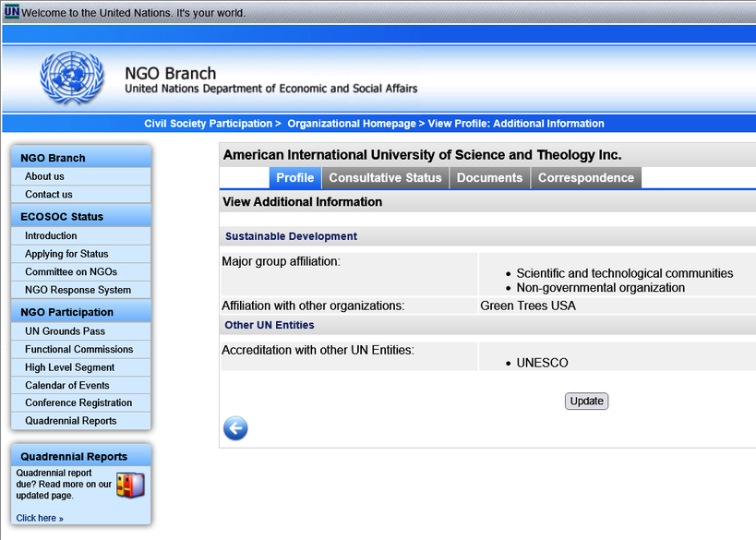
Task: Click 'Non-governmental organization' entry
Action: (x=601, y=288)
